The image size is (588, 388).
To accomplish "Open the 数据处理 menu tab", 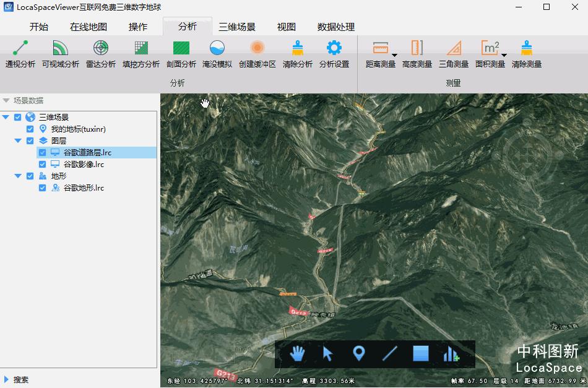I will tap(335, 27).
